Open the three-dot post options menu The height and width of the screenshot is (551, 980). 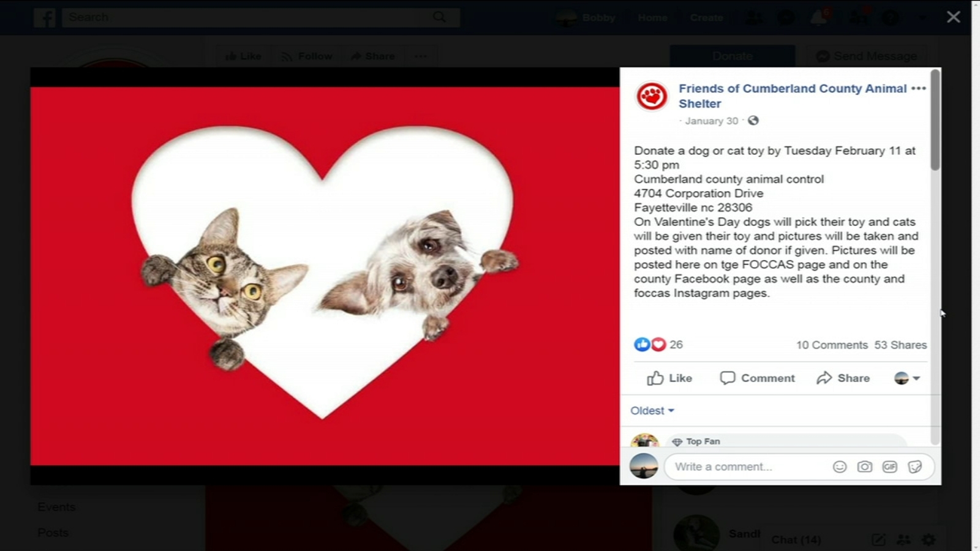(x=918, y=89)
